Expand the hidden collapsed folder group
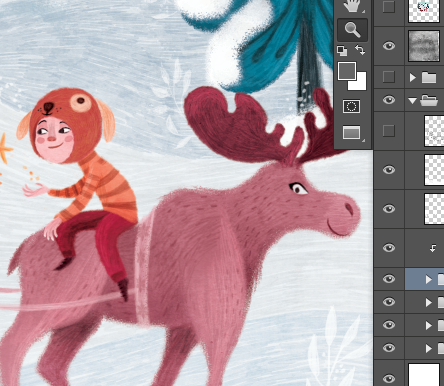444x386 pixels. 413,78
